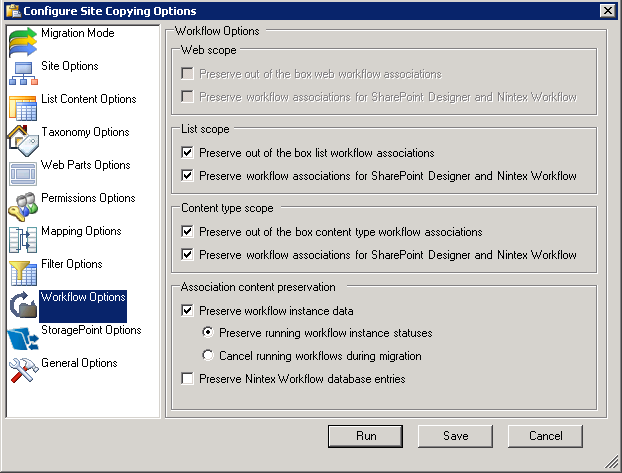The height and width of the screenshot is (473, 622).
Task: Open the List Content Options table icon
Action: coord(23,108)
